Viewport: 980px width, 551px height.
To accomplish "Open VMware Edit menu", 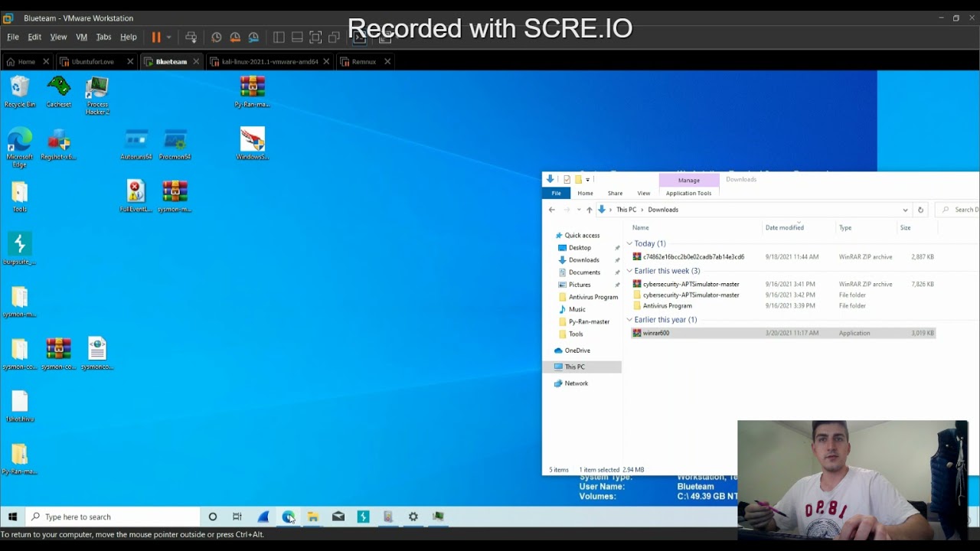I will pyautogui.click(x=34, y=37).
